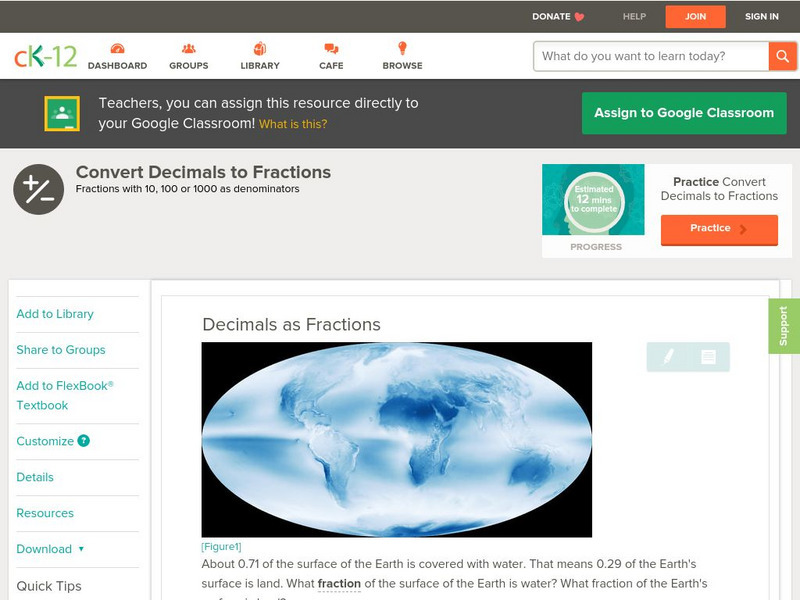The image size is (800, 600).
Task: Click the 'Decimals as Fractions' heading
Action: pyautogui.click(x=291, y=324)
